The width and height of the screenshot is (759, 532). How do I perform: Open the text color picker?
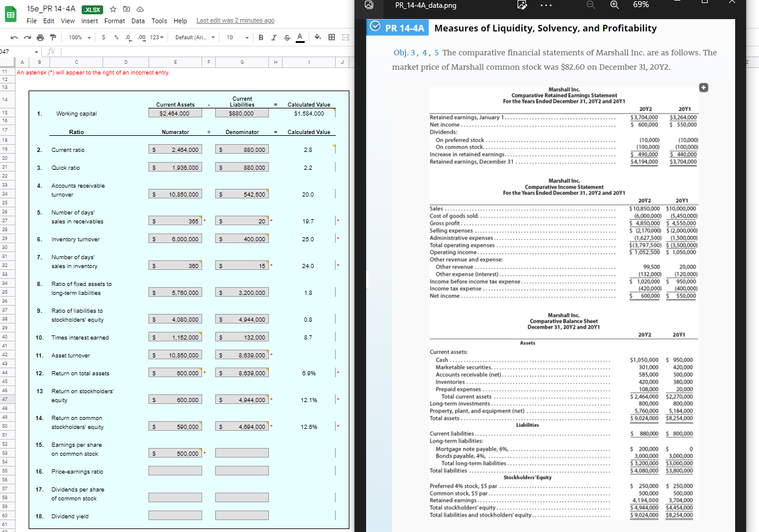pos(299,38)
